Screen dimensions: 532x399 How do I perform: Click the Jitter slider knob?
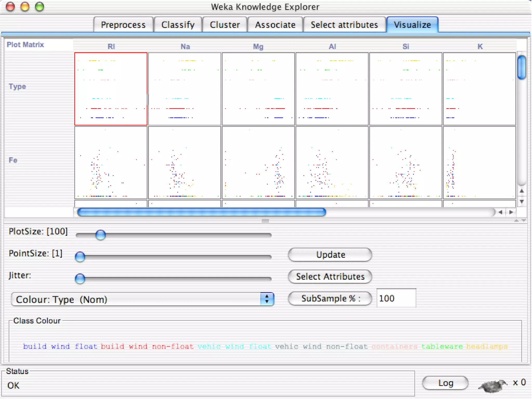[80, 278]
